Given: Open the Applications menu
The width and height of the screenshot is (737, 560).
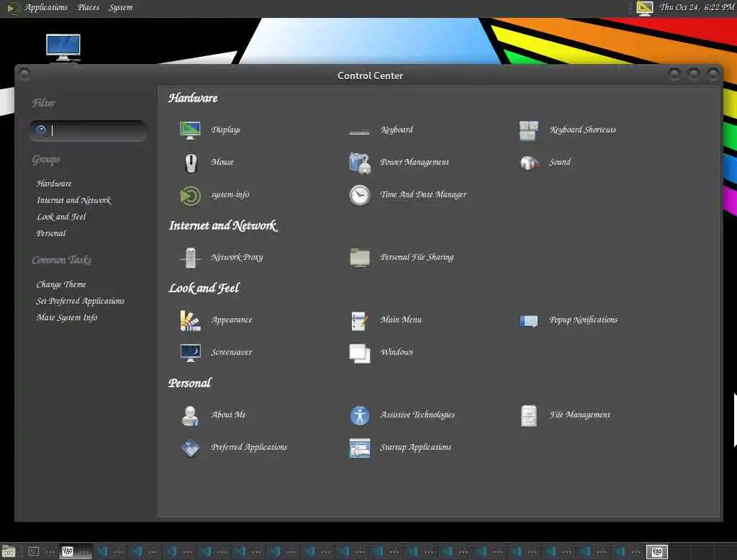Looking at the screenshot, I should pos(46,7).
